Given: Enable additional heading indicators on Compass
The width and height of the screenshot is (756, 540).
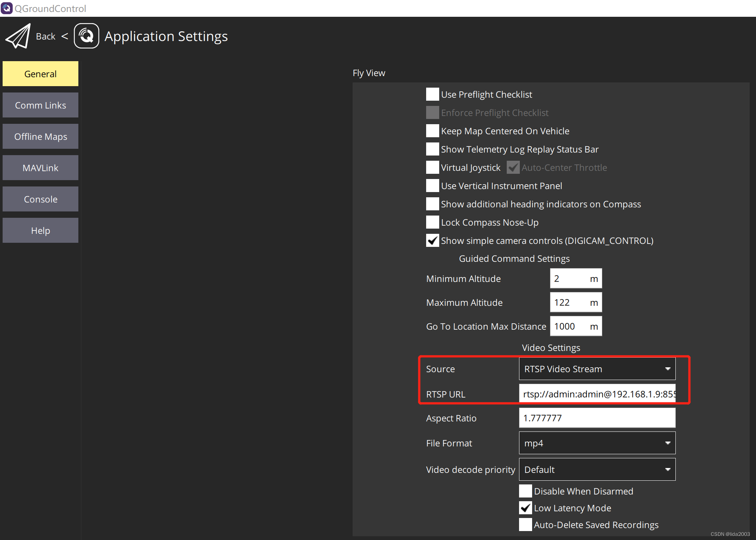Looking at the screenshot, I should [x=432, y=204].
